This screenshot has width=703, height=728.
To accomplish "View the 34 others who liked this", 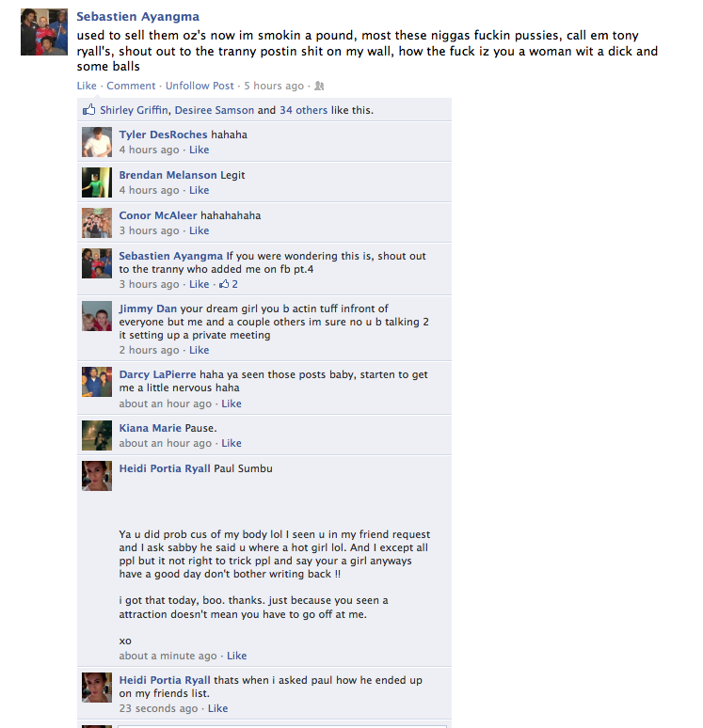I will [303, 110].
